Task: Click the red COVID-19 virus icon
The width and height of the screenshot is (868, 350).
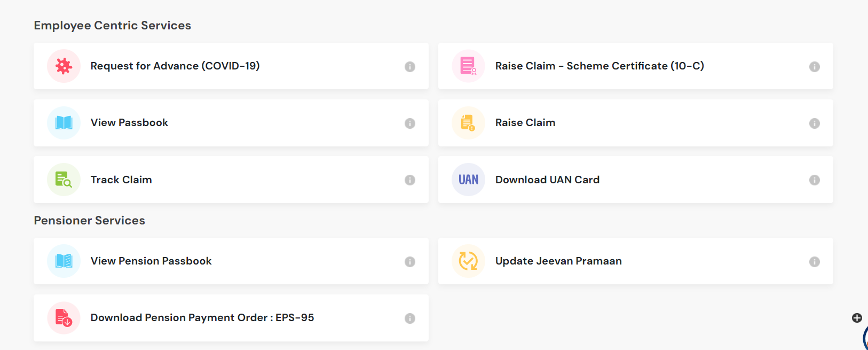Action: point(64,66)
